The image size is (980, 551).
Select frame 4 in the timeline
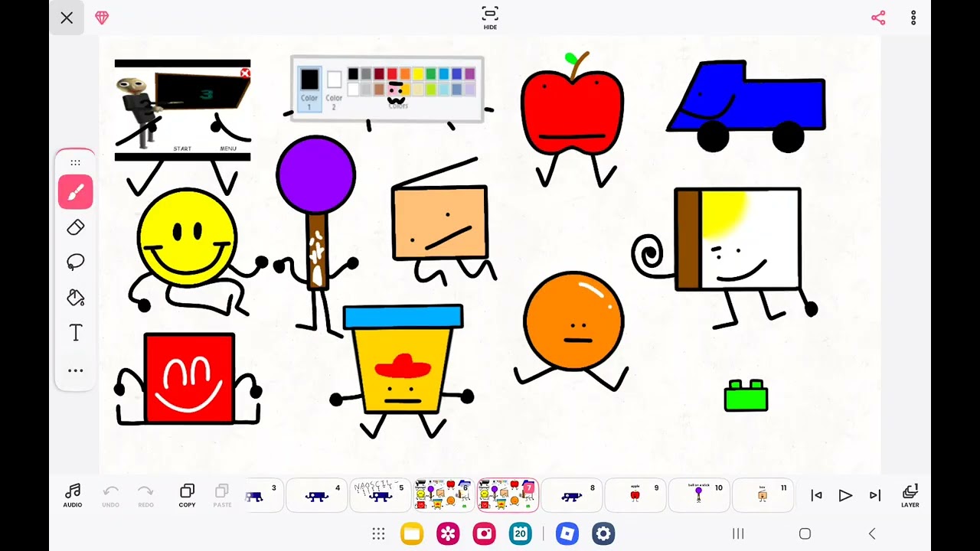click(316, 495)
